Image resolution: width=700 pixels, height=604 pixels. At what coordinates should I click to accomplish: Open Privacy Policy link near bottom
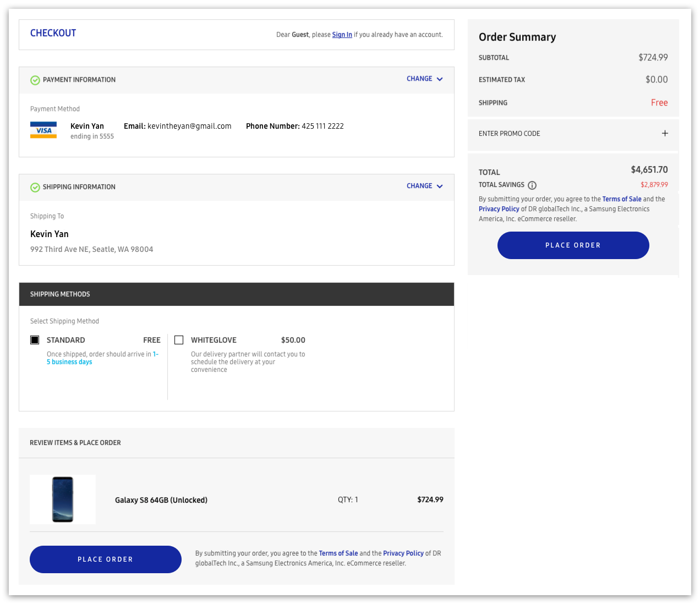pyautogui.click(x=403, y=553)
